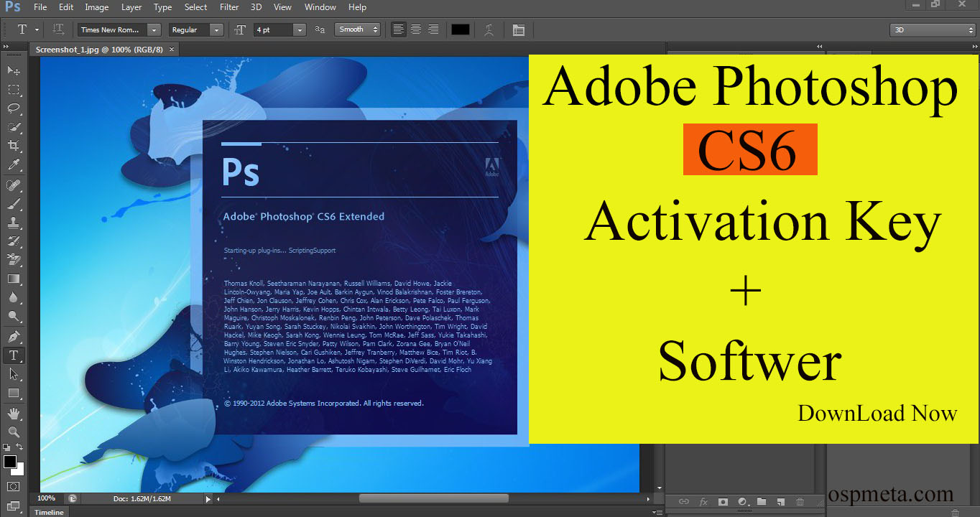Select the Blur tool

coord(13,297)
